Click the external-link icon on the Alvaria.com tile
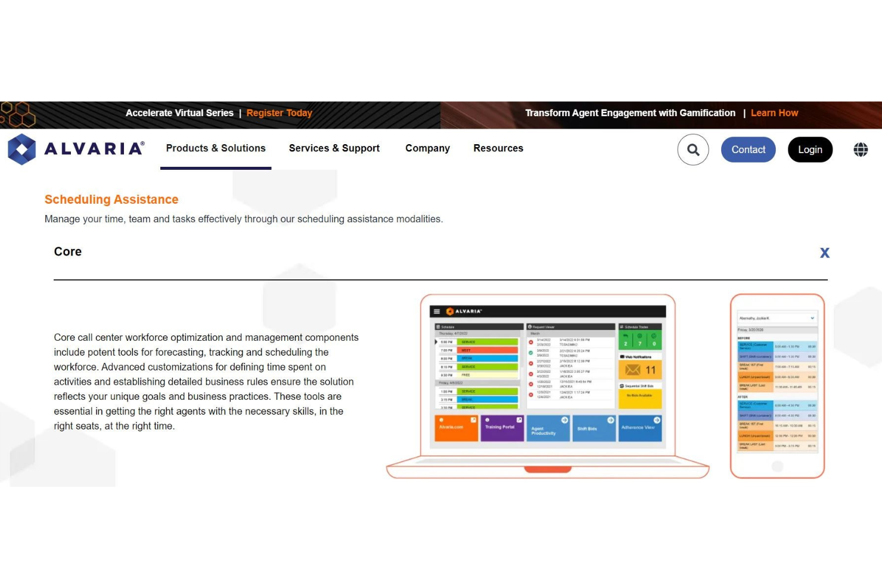The width and height of the screenshot is (882, 588). point(473,421)
